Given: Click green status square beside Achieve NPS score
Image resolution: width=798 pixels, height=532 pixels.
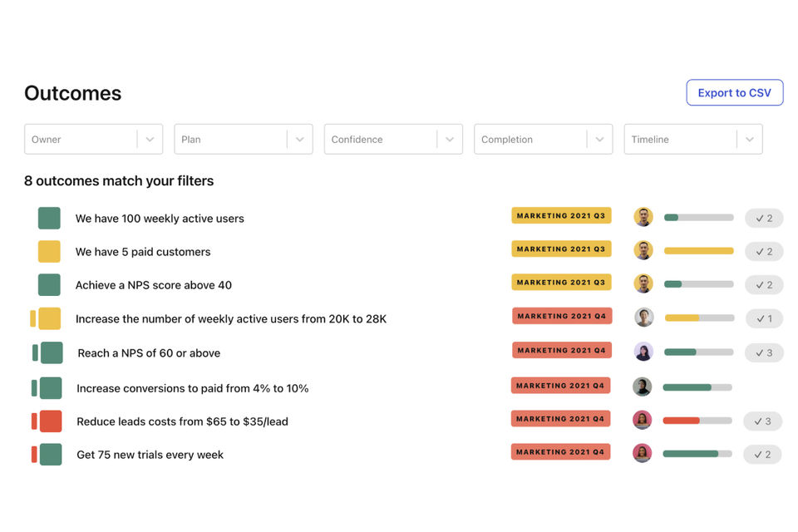Looking at the screenshot, I should tap(49, 285).
